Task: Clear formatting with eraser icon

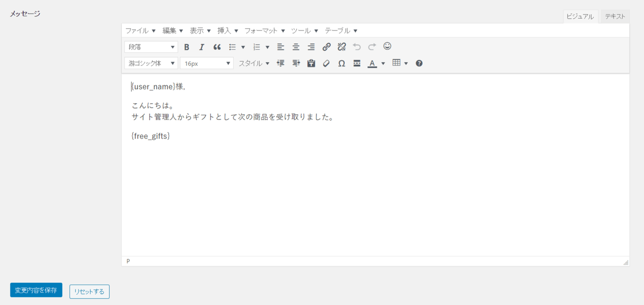Action: pos(327,63)
